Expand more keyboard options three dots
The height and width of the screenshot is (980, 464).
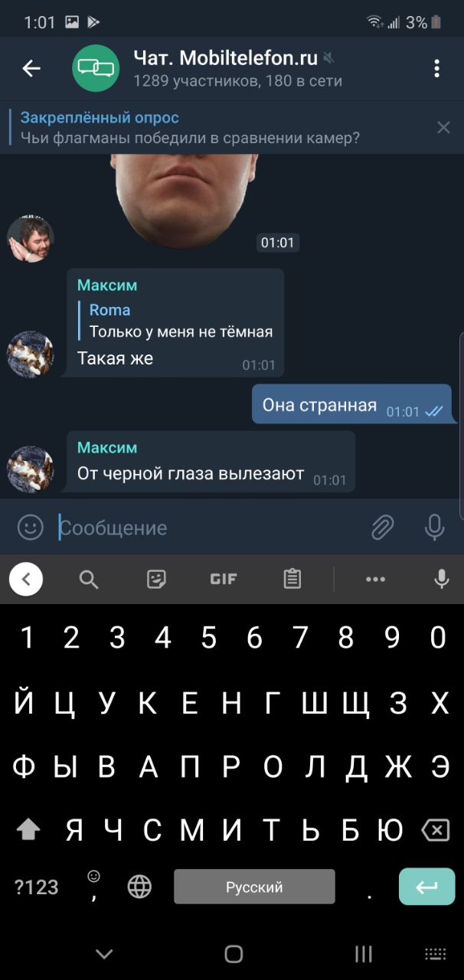(x=375, y=580)
